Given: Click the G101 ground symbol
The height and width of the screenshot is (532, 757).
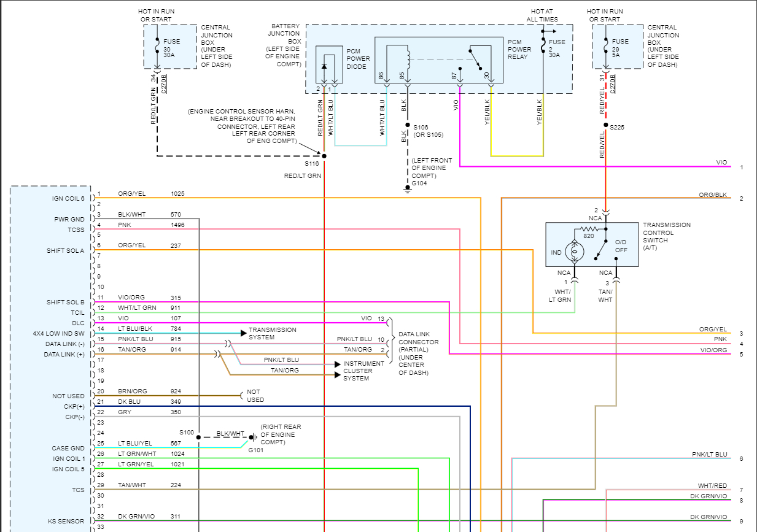Looking at the screenshot, I should [x=251, y=438].
